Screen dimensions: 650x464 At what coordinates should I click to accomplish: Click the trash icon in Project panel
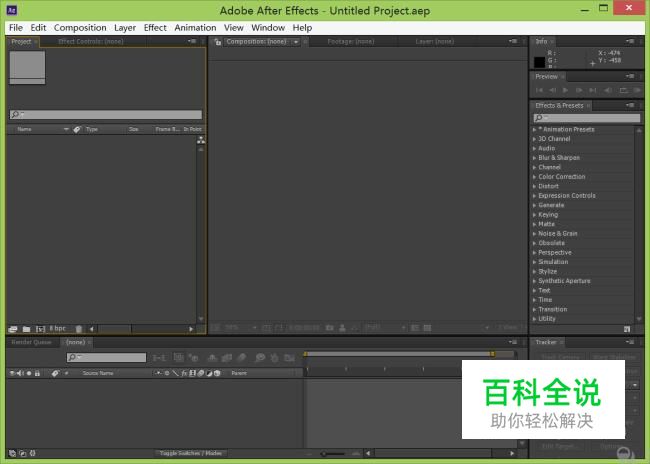pyautogui.click(x=79, y=329)
